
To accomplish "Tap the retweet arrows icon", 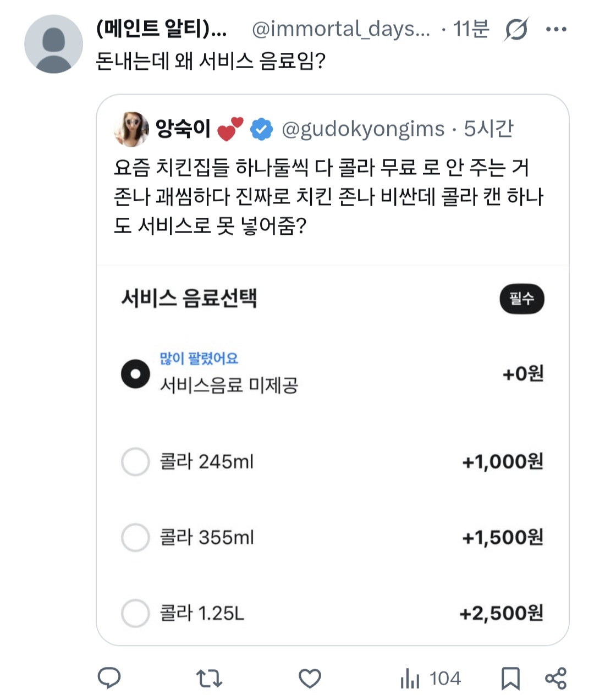I will [210, 679].
